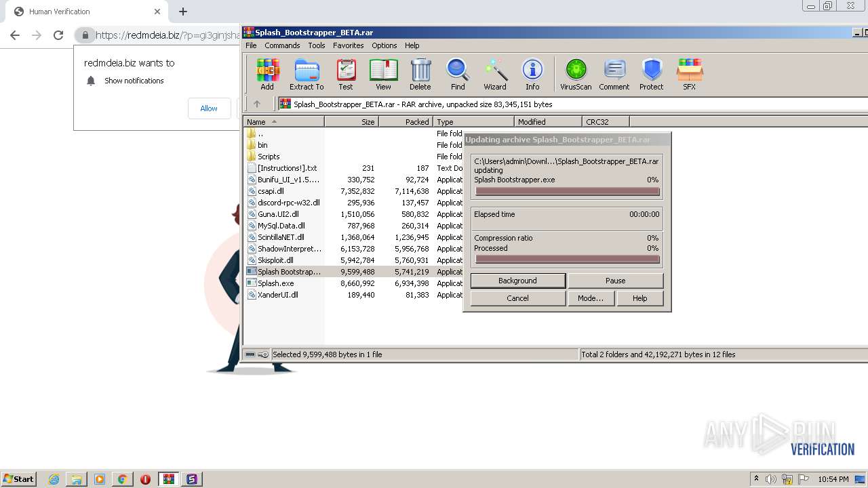Click the Protect toolbar icon
The image size is (868, 488).
pyautogui.click(x=652, y=74)
